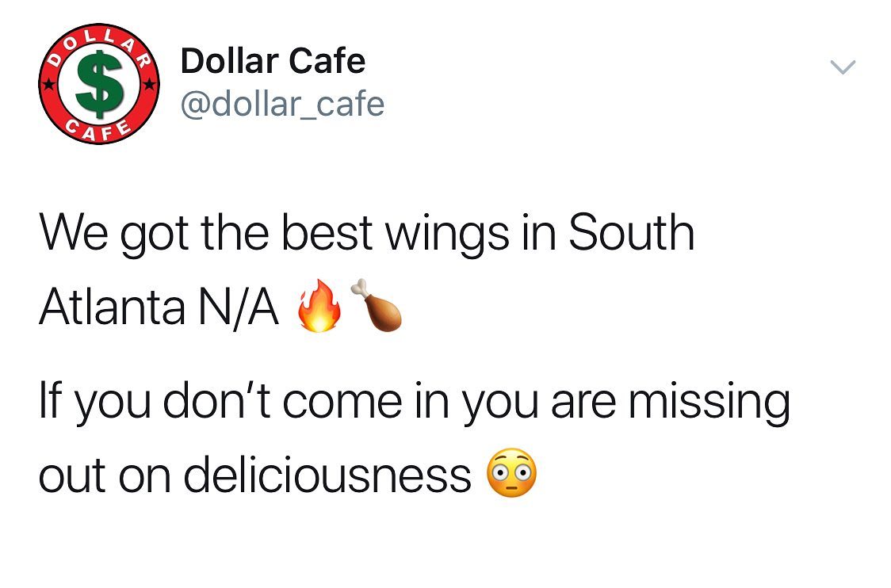This screenshot has width=891, height=588.
Task: Open the Dollar Cafe profile avatar
Action: (99, 84)
